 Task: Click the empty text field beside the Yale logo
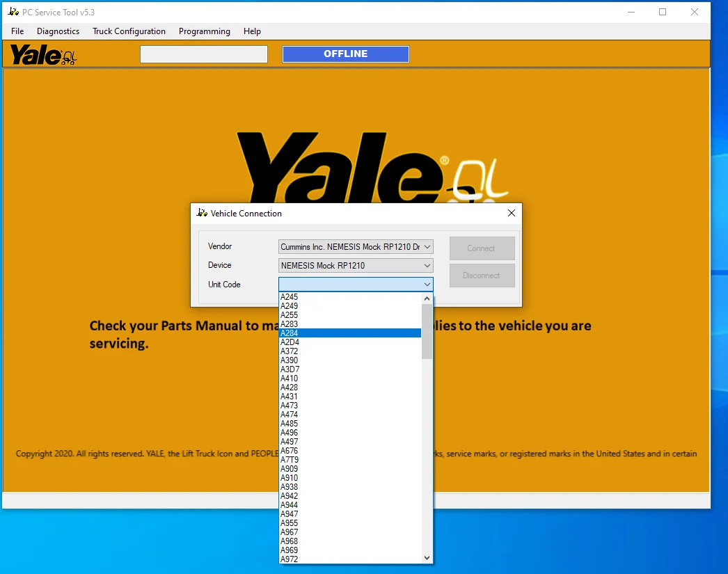tap(203, 54)
